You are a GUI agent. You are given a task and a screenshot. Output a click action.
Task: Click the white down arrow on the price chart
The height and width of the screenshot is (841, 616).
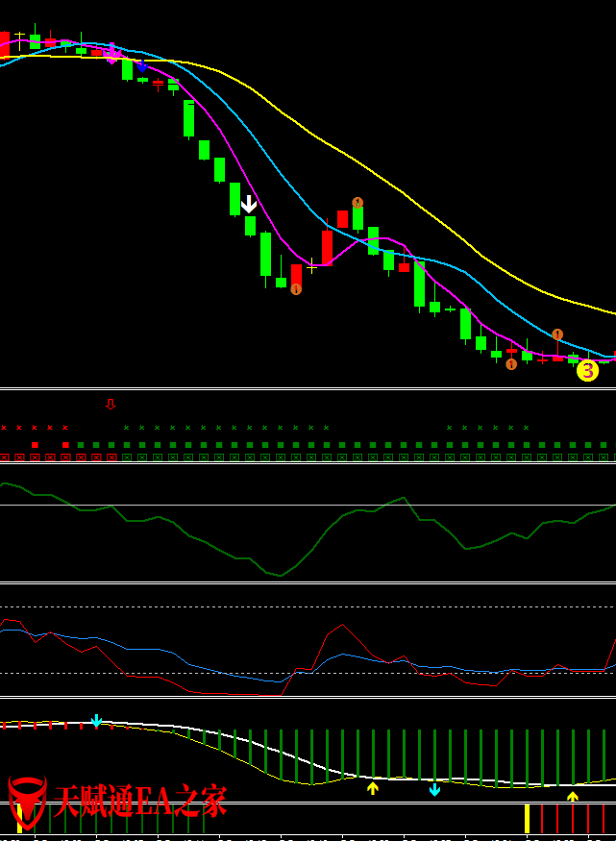(x=249, y=204)
